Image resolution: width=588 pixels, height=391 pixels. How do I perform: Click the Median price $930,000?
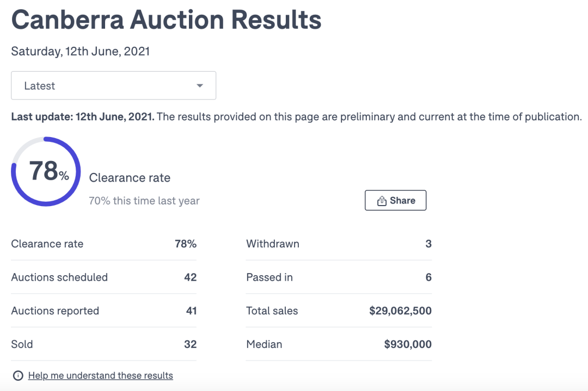tap(408, 344)
